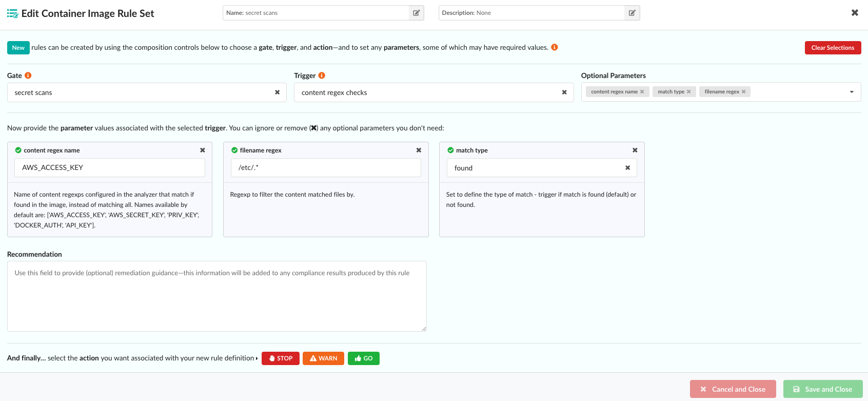Remove the content regex name parameter card
This screenshot has height=401, width=868.
(x=203, y=150)
